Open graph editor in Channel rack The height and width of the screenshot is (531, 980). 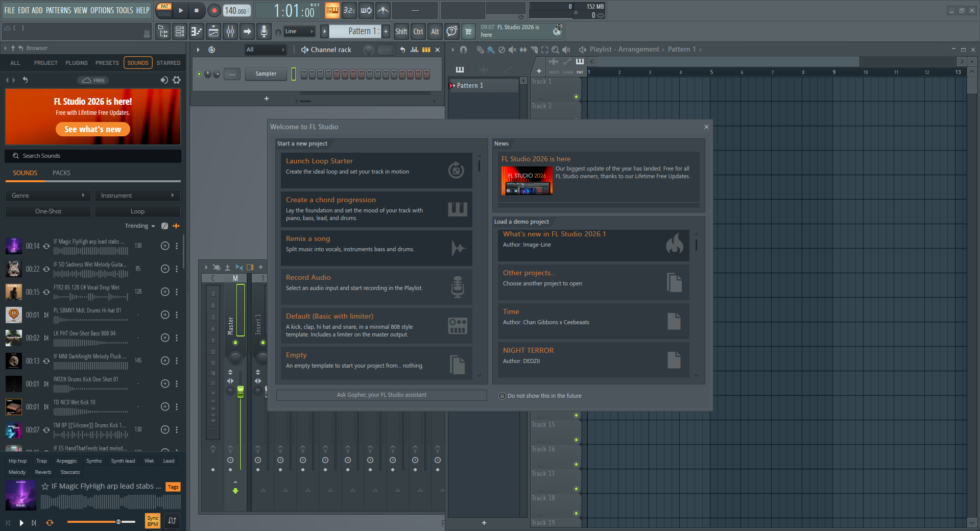(414, 50)
